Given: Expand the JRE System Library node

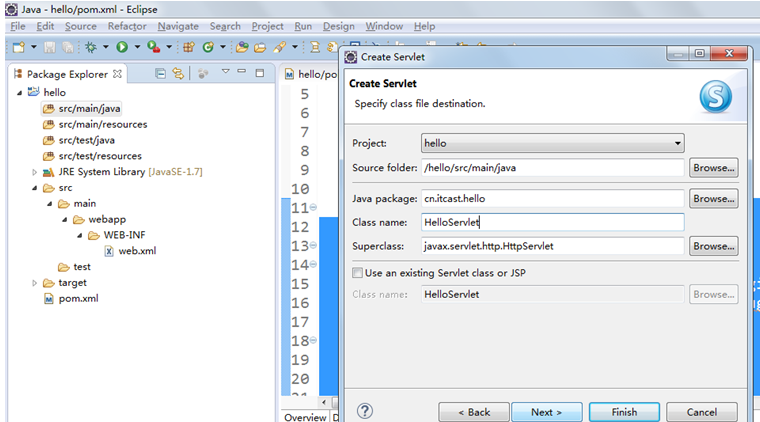Looking at the screenshot, I should click(x=34, y=172).
